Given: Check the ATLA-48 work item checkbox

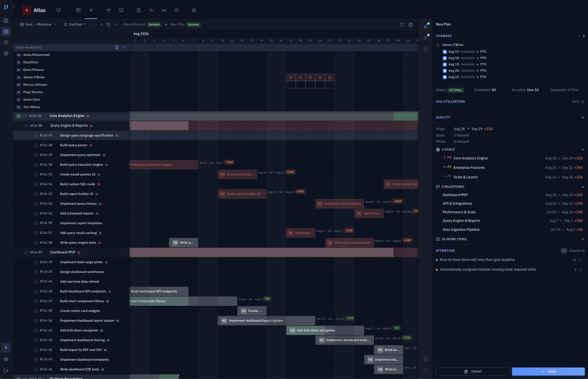Looking at the screenshot, I should pos(36,145).
